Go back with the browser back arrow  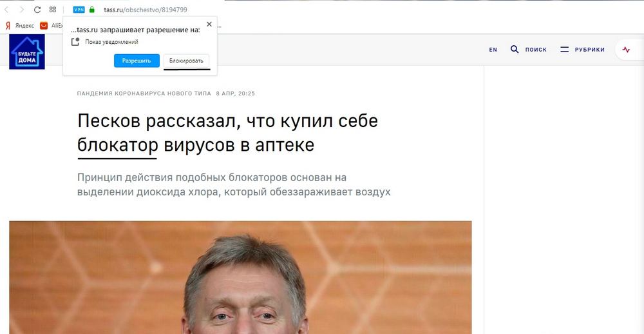6,10
